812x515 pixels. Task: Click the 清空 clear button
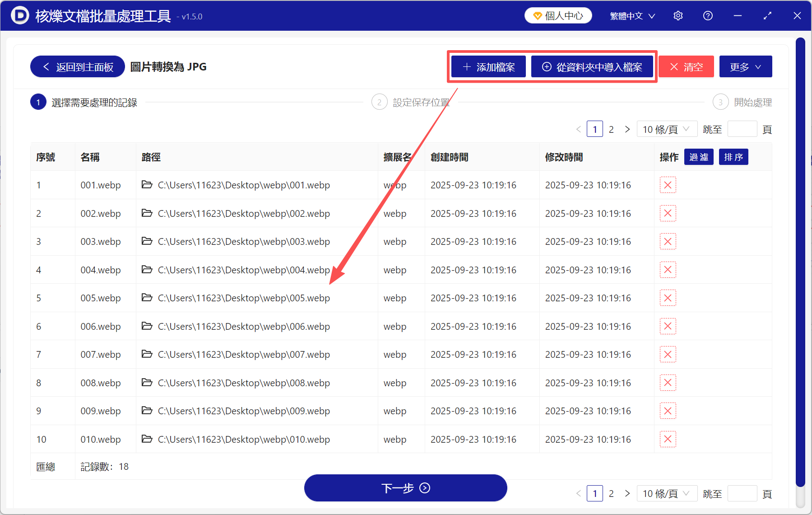click(686, 66)
